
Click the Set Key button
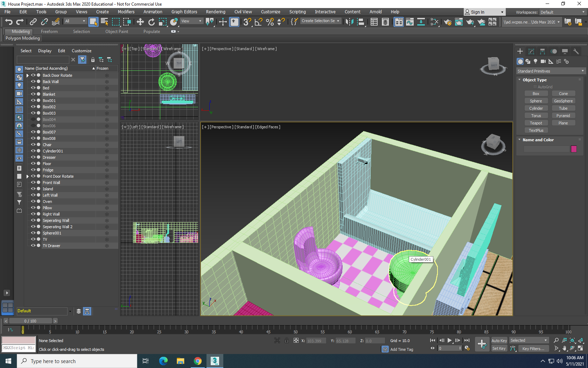click(x=499, y=348)
